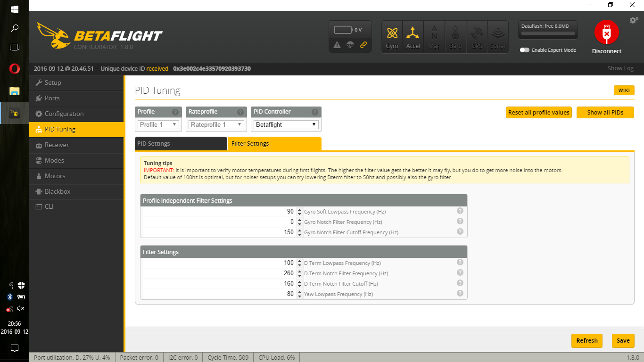Open the Profile 1 dropdown
Screen dimensions: 644x362
tap(158, 124)
